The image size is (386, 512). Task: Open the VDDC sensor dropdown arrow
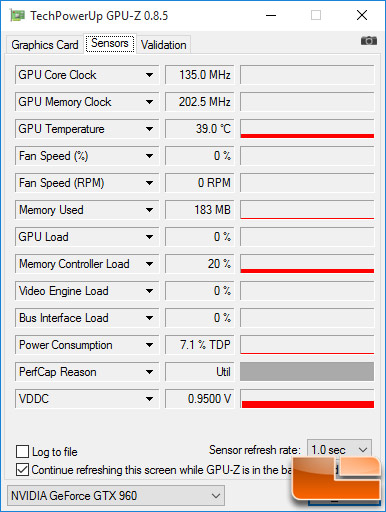[149, 399]
